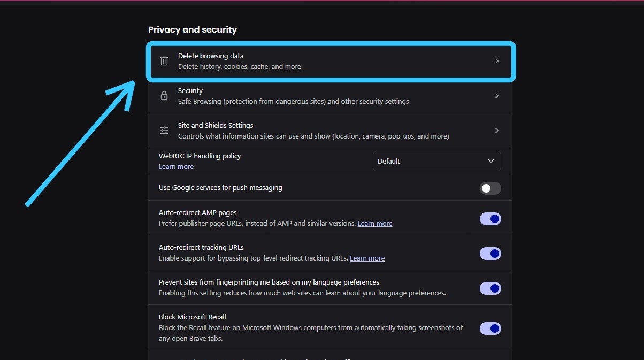644x360 pixels.
Task: Click Learn more about redirect tracking URLs
Action: click(367, 258)
